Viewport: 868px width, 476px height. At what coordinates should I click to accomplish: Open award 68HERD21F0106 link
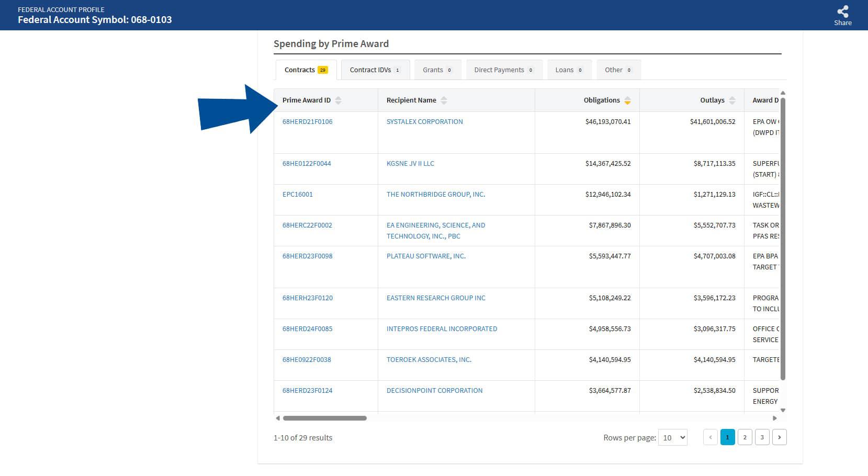click(307, 122)
